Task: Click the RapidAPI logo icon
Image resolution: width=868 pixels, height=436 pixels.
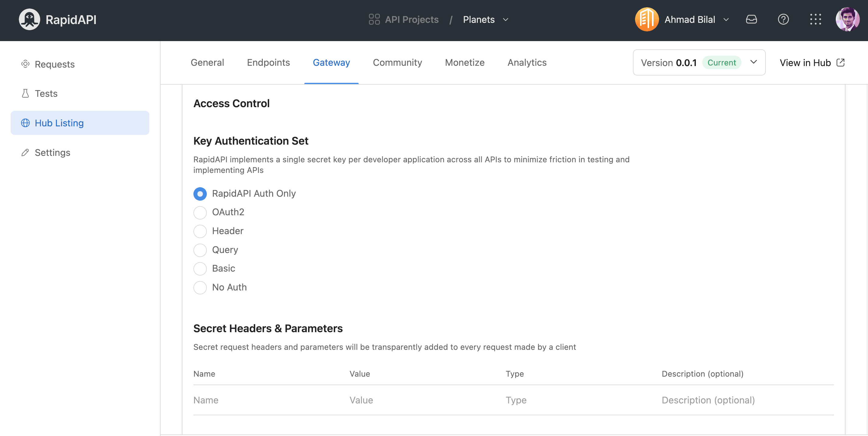Action: click(x=30, y=19)
